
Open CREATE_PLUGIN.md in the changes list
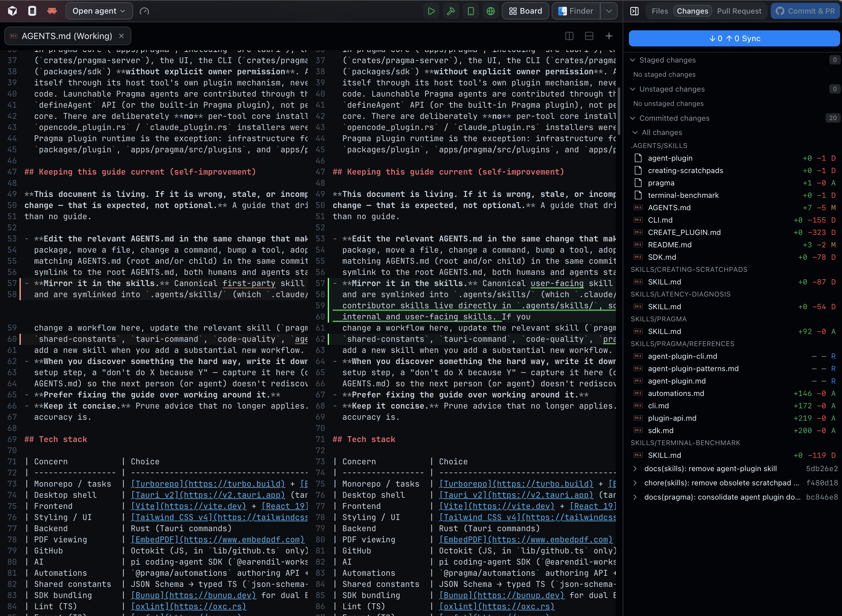point(734,232)
